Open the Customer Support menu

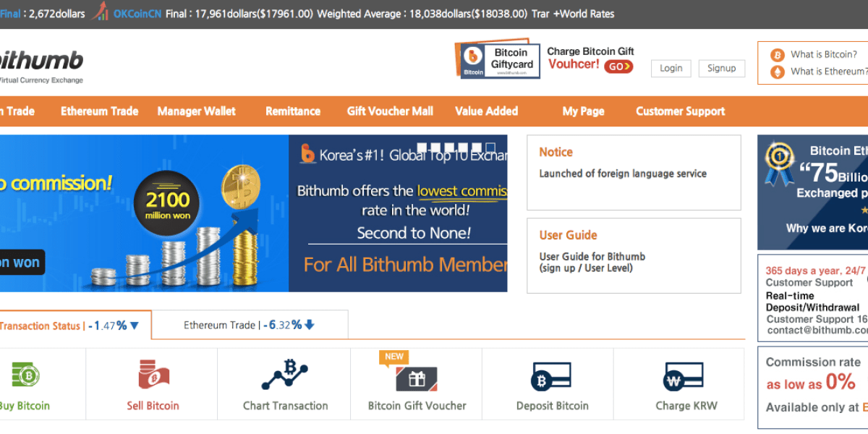point(680,111)
